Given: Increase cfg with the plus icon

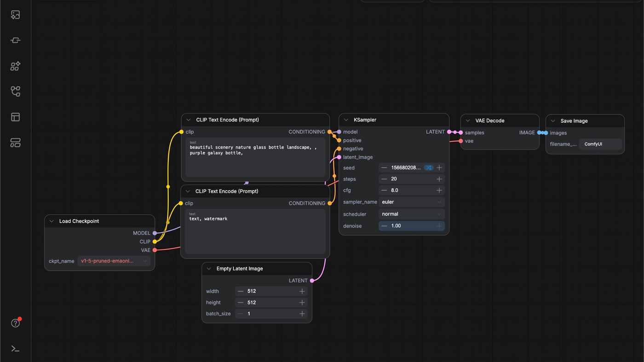Looking at the screenshot, I should 439,190.
